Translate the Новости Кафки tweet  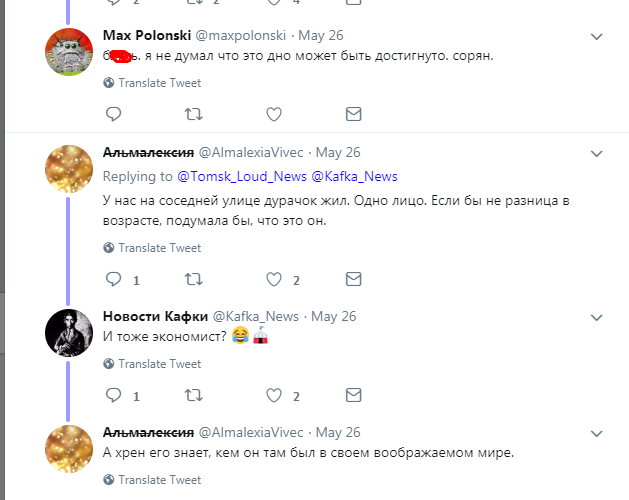coord(159,364)
